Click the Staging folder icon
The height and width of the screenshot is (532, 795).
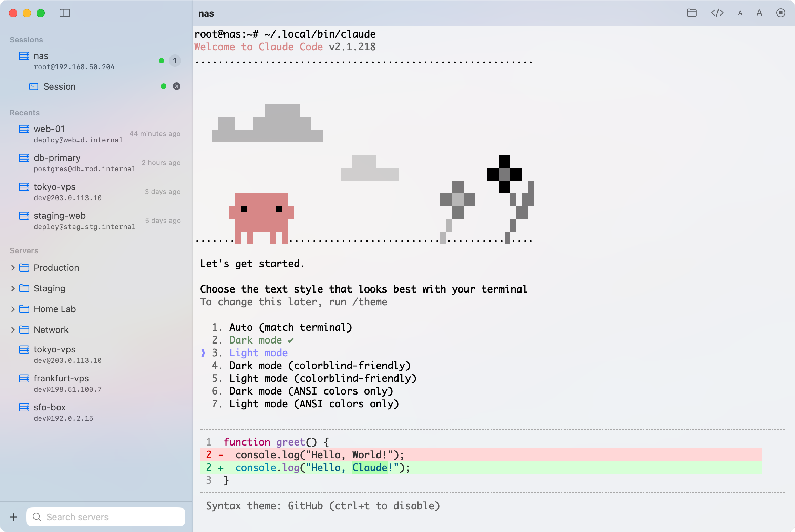pyautogui.click(x=24, y=288)
